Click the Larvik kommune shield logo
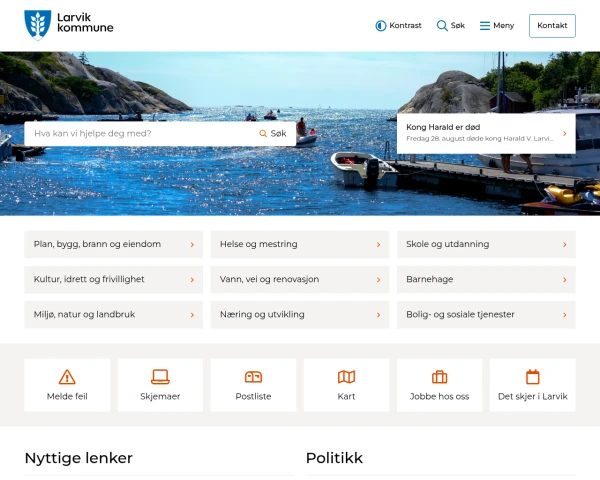 tap(38, 25)
